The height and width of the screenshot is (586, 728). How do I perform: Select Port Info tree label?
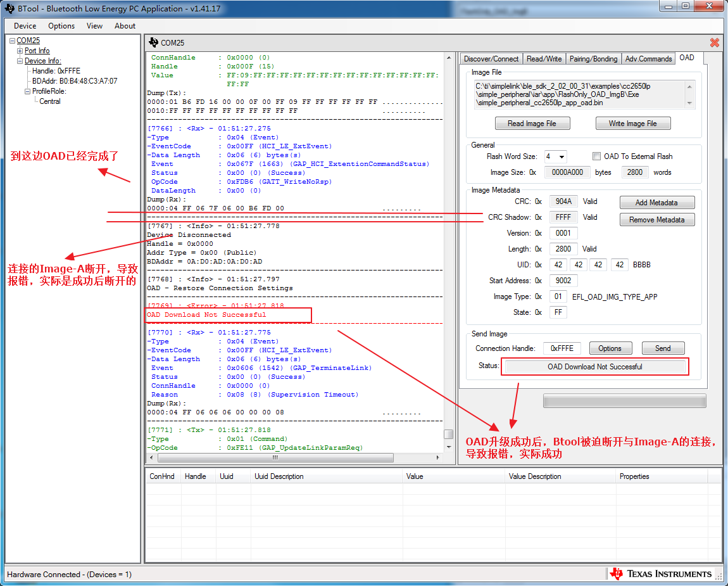[37, 51]
